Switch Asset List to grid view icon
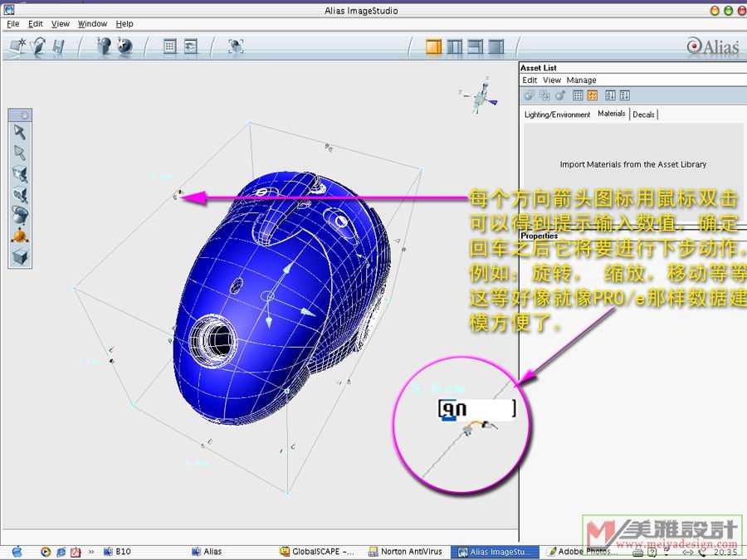Image resolution: width=747 pixels, height=560 pixels. point(578,95)
